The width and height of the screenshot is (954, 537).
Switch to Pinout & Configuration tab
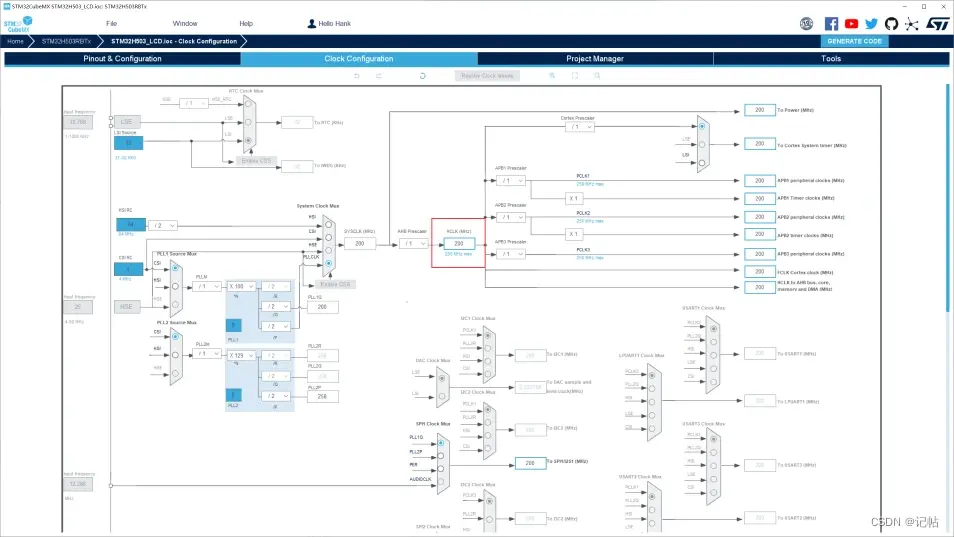[122, 58]
